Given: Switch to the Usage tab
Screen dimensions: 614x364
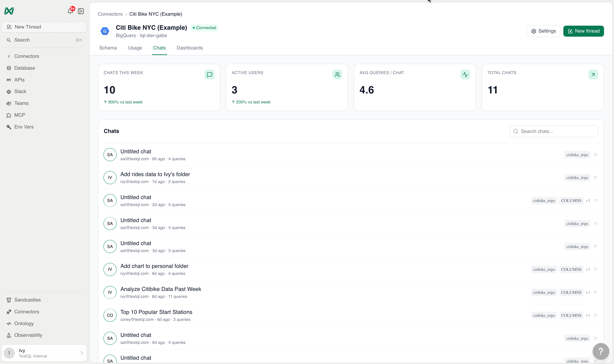Looking at the screenshot, I should (x=135, y=48).
